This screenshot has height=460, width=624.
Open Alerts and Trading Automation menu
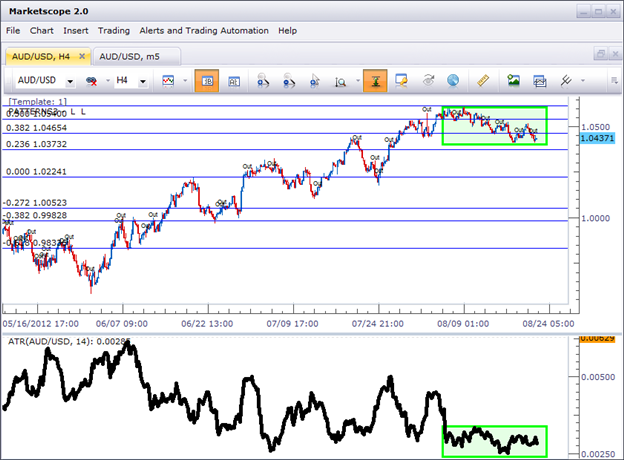pyautogui.click(x=204, y=31)
